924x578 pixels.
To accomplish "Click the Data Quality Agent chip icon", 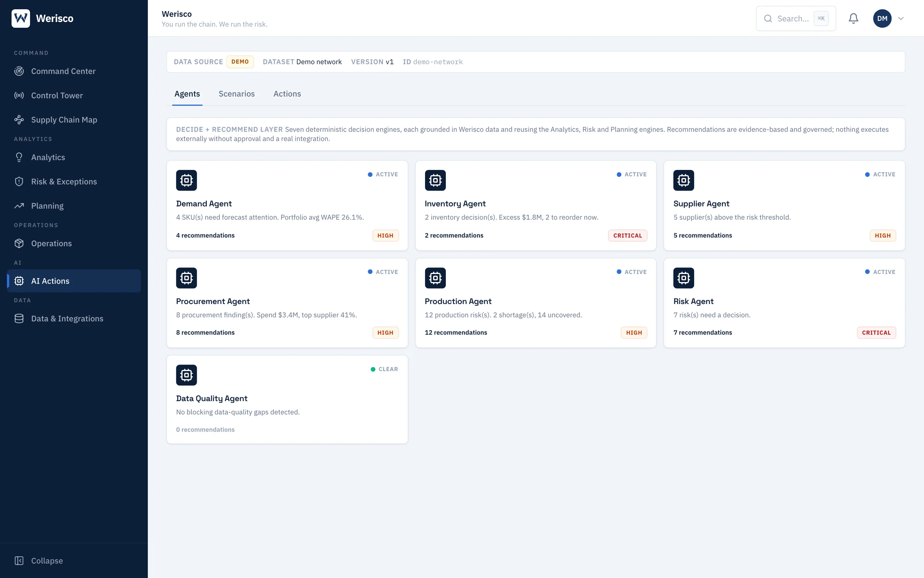I will point(186,375).
